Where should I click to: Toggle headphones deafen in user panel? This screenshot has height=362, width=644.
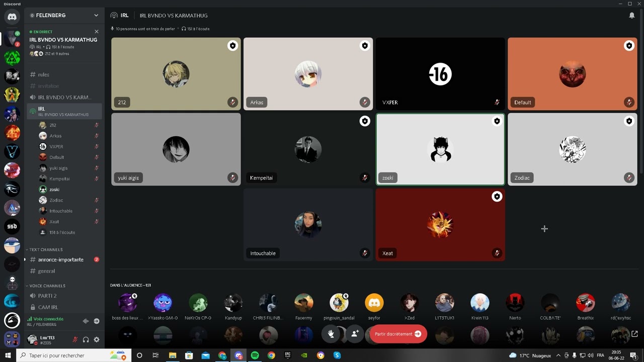pos(86,340)
